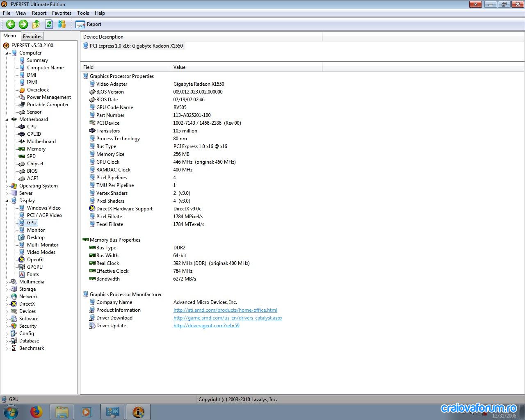Open the Overclock page icon

22,90
